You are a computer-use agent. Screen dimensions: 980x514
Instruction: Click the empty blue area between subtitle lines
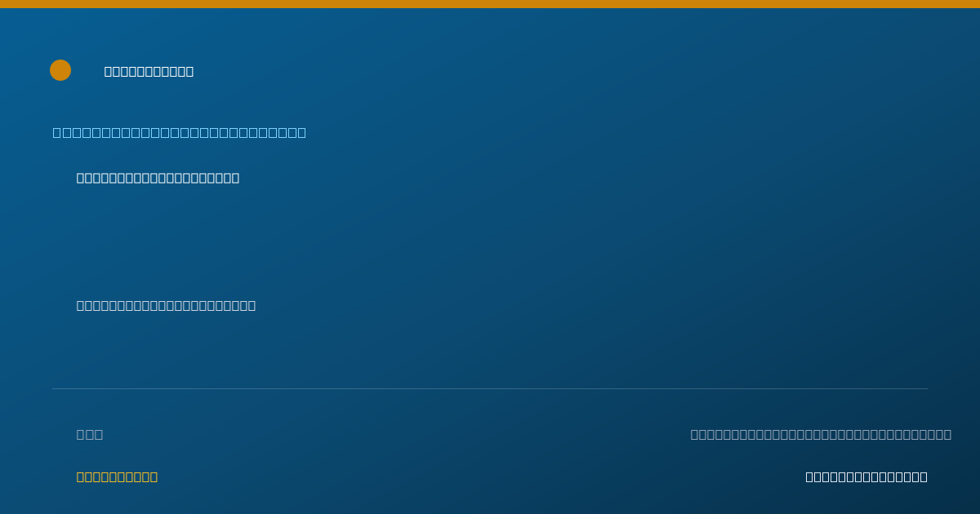click(490, 241)
